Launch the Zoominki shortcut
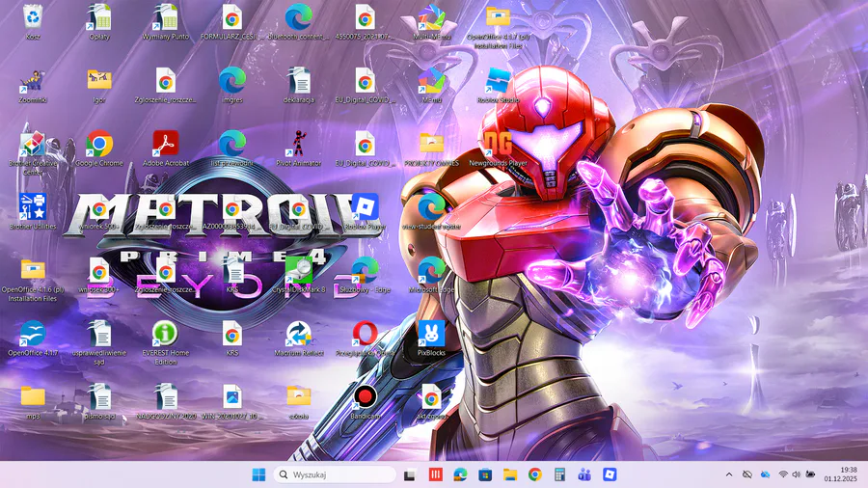868x488 pixels. pyautogui.click(x=33, y=80)
